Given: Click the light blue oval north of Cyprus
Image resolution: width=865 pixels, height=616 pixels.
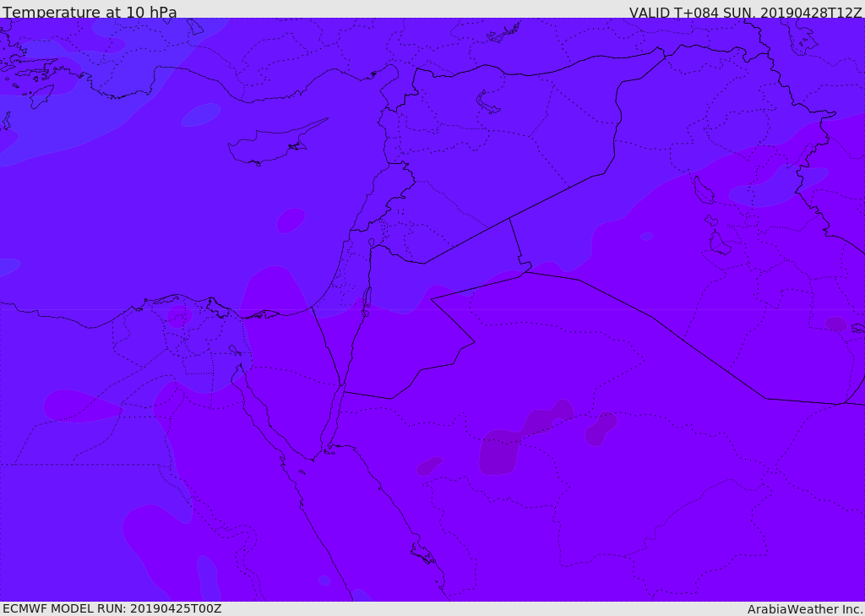Looking at the screenshot, I should point(201,115).
